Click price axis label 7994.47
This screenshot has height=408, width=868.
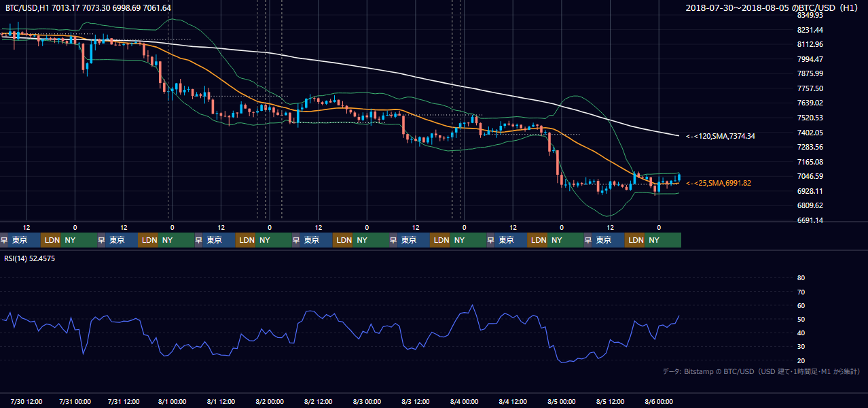pyautogui.click(x=810, y=59)
